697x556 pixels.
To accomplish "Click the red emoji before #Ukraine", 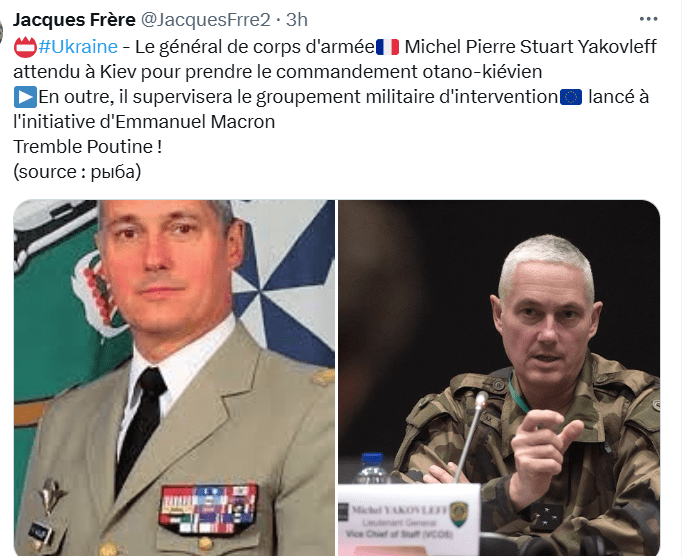I will tap(25, 47).
